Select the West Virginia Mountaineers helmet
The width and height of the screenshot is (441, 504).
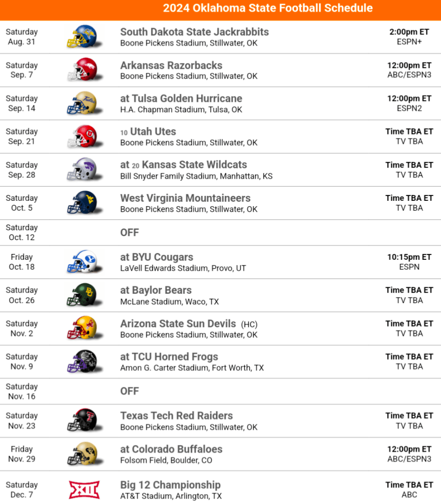click(82, 203)
